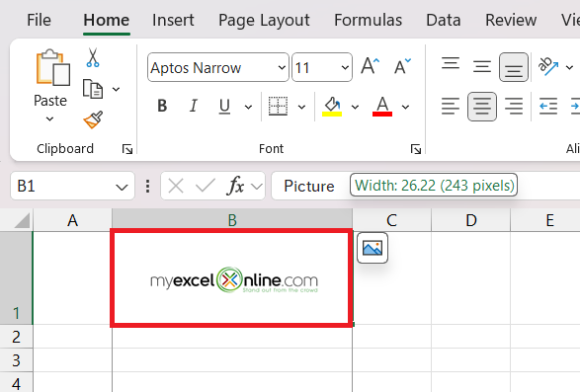Cancel entry with the X icon
The image size is (580, 392).
click(x=176, y=186)
